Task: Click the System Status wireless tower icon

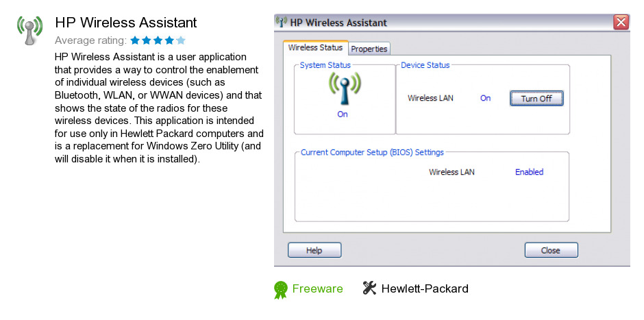Action: [344, 88]
